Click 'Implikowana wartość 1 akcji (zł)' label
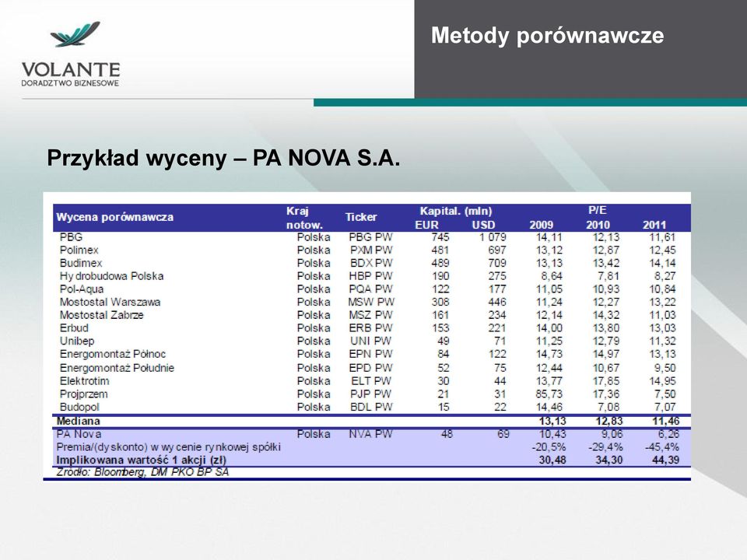747x560 pixels. 141,460
